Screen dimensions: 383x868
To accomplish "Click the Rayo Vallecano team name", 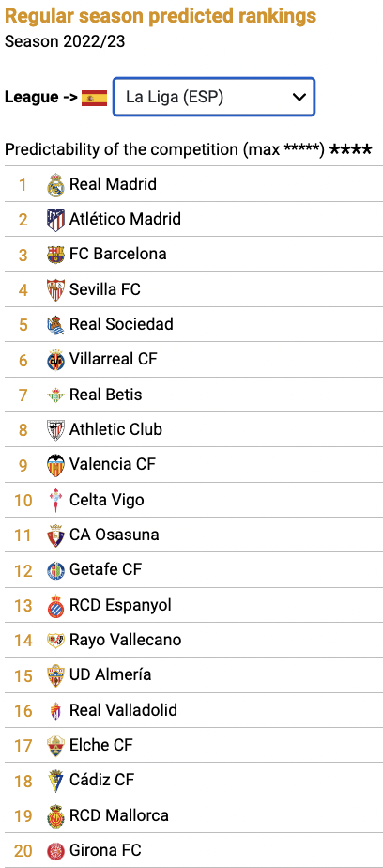I will 126,640.
